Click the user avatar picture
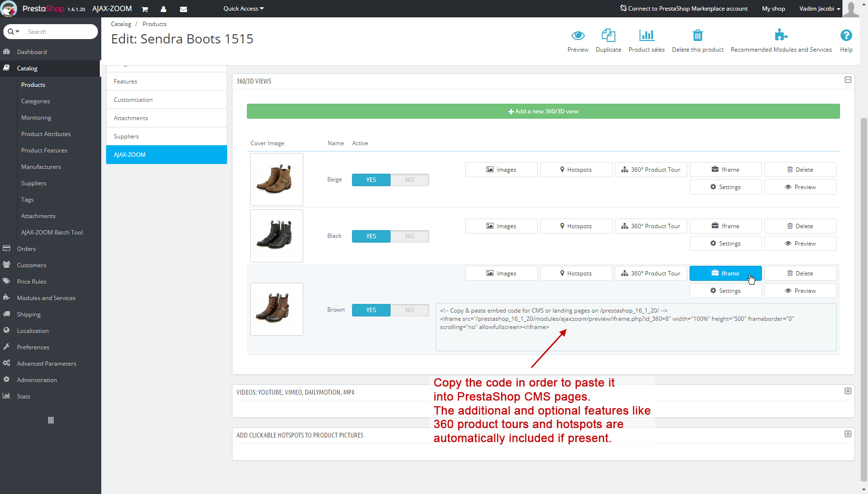 pyautogui.click(x=851, y=9)
